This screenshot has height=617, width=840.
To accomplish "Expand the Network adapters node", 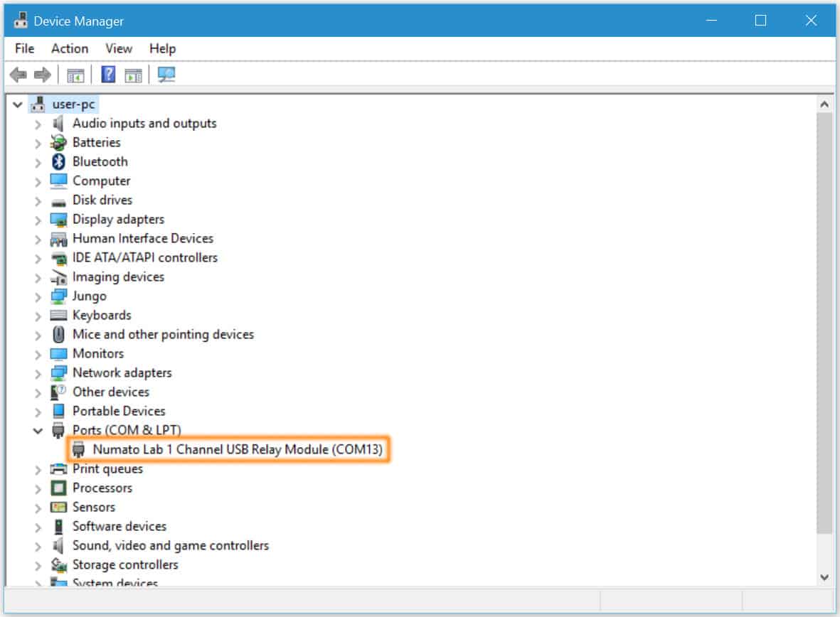I will pos(38,373).
